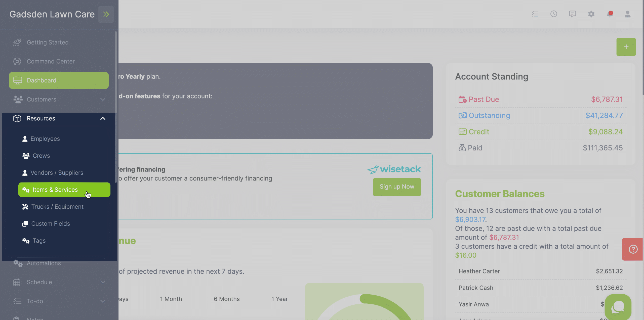Open the clock history icon in header
Screen dimensions: 644x320
click(x=554, y=14)
